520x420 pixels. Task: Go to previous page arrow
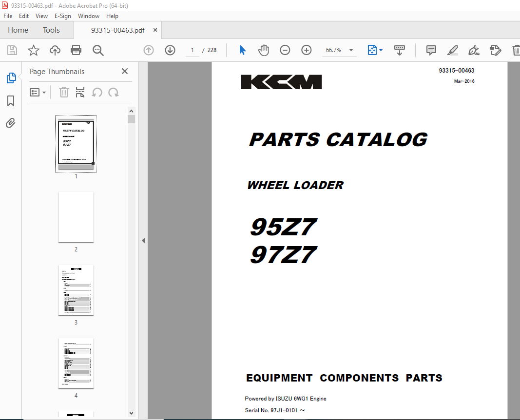tap(149, 50)
